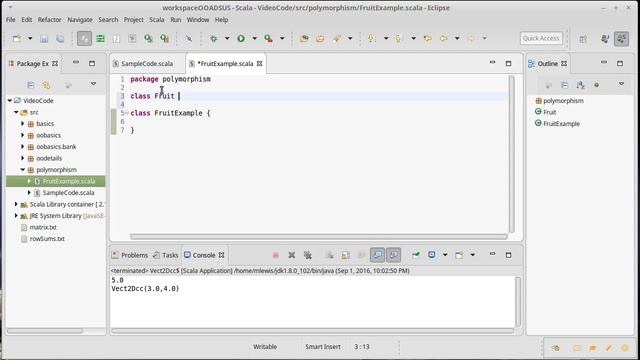Click the Open Type folder icon

tap(304, 38)
